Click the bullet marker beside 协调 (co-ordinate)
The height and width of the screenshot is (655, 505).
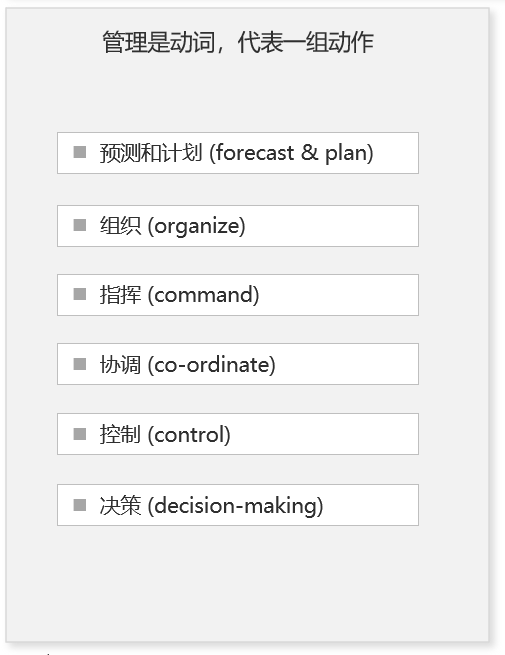[x=80, y=364]
